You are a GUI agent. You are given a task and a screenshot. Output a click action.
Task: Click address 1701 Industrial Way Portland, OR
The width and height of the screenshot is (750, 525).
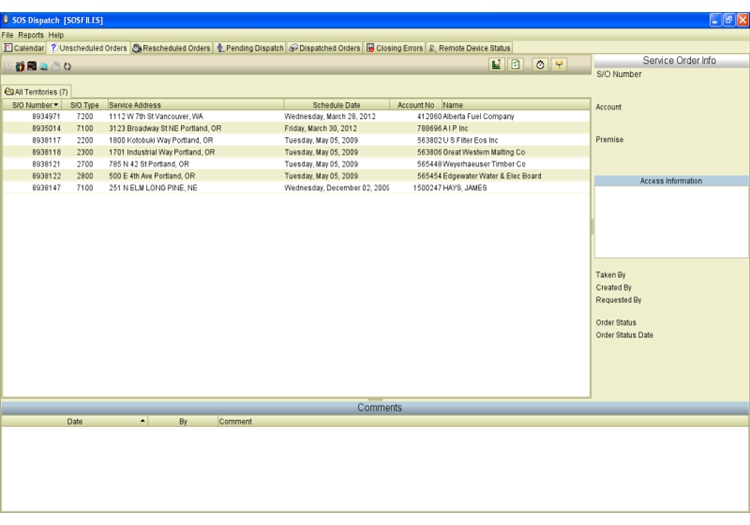tap(162, 152)
